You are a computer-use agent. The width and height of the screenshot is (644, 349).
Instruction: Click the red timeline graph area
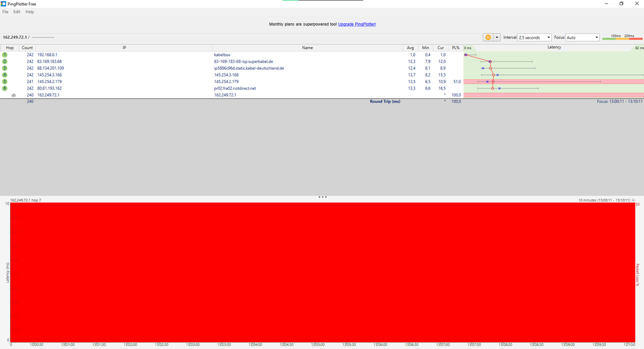322,272
